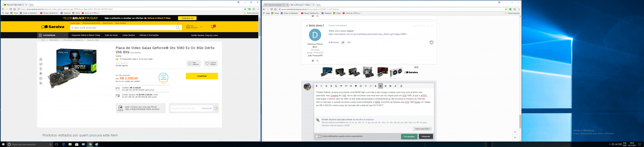Screen dimensions: 644x147
Task: Click the taskbar search box
Action: (x=30, y=144)
